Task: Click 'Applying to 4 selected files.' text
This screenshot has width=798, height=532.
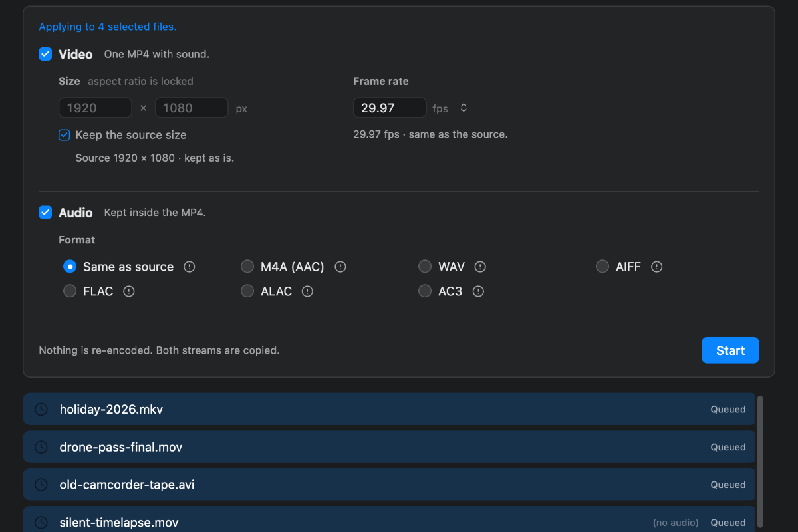Action: pyautogui.click(x=108, y=27)
